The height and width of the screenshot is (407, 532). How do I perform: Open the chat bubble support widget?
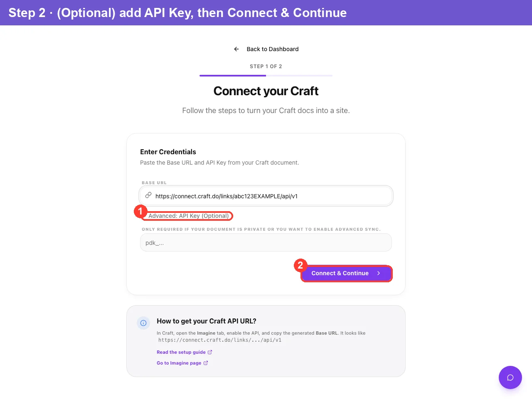coord(510,377)
